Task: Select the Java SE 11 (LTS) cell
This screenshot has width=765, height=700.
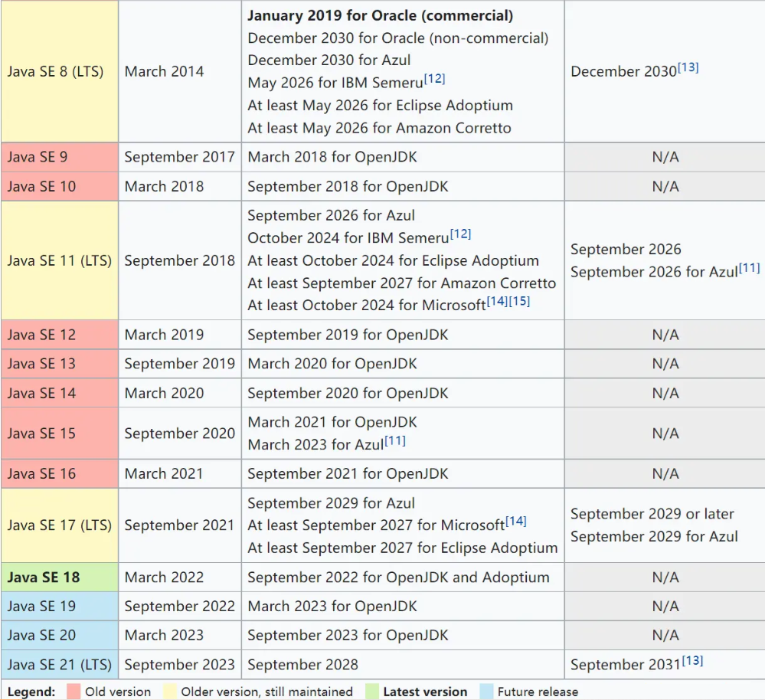Action: 60,260
